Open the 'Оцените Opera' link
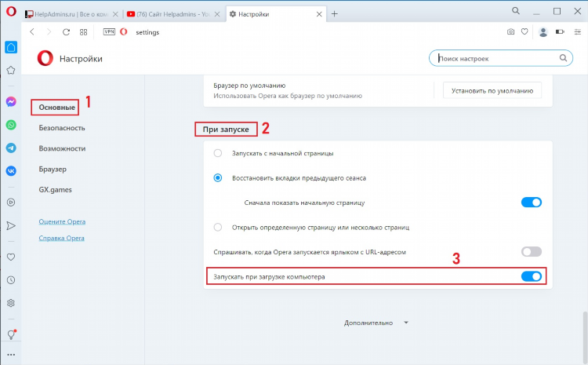This screenshot has height=365, width=588. 62,221
